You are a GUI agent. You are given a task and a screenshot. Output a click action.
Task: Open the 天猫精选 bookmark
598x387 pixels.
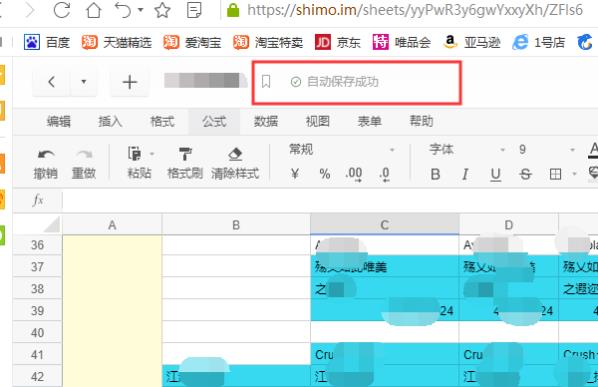(x=117, y=42)
